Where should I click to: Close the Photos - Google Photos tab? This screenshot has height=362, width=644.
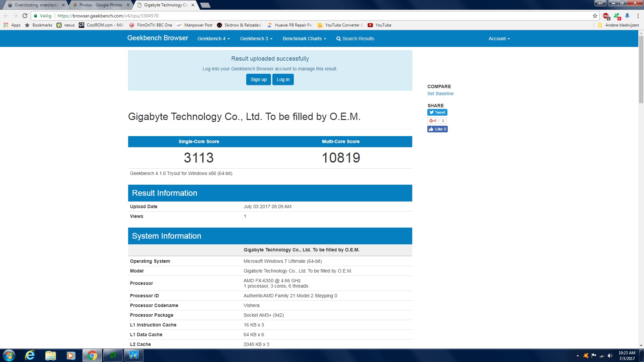tap(128, 5)
